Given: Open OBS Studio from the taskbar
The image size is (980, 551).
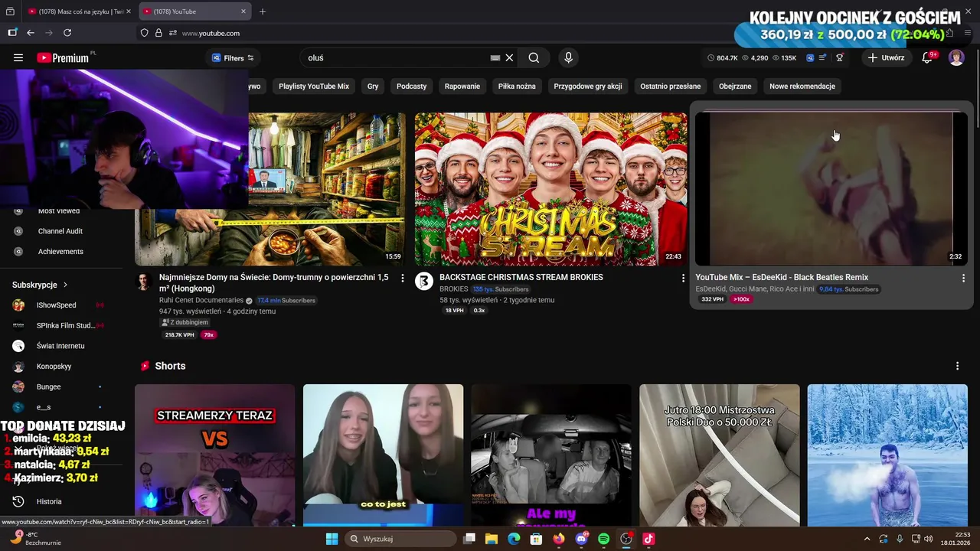Looking at the screenshot, I should [x=626, y=539].
